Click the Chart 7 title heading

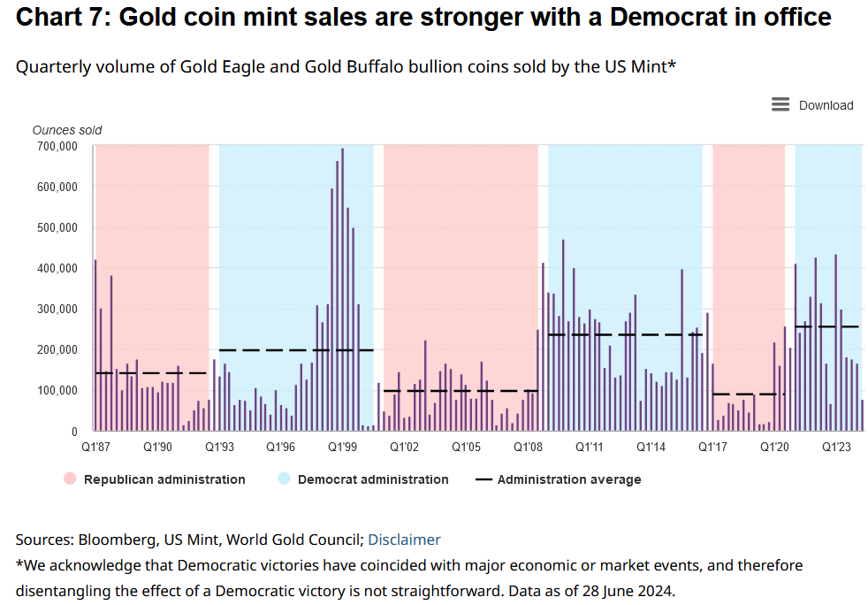tap(423, 17)
